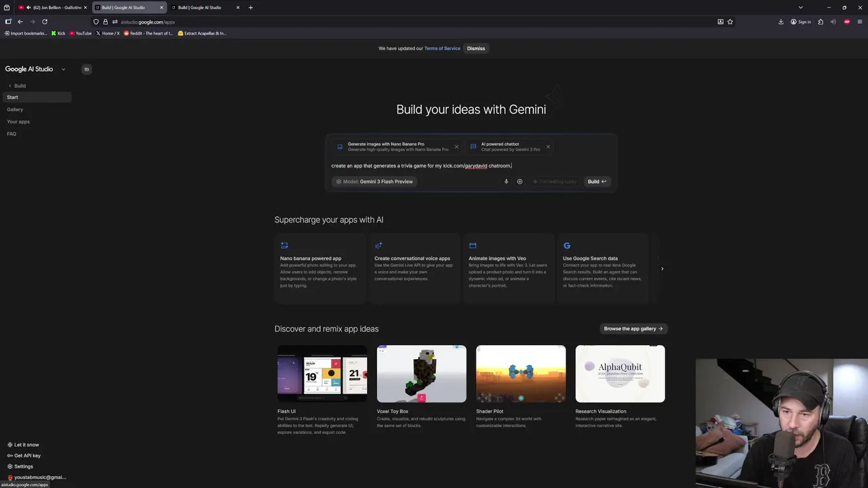
Task: Click the Adblock Plus ABP icon
Action: pyautogui.click(x=847, y=22)
